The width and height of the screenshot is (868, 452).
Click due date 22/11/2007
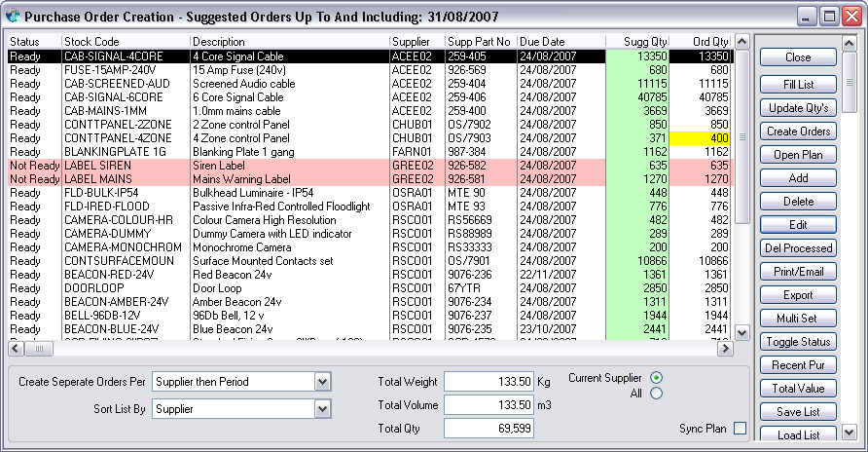click(548, 275)
